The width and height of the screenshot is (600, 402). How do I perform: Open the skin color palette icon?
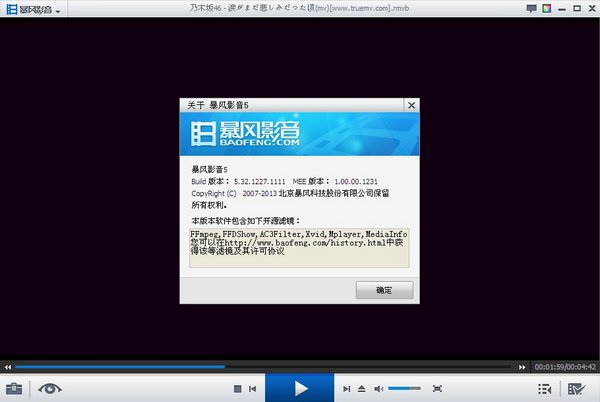coord(546,8)
